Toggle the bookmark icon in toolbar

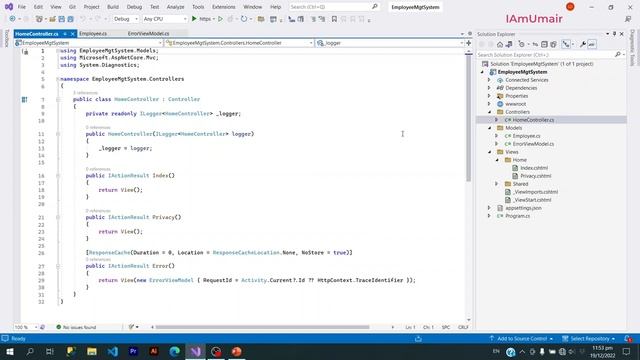(x=334, y=19)
